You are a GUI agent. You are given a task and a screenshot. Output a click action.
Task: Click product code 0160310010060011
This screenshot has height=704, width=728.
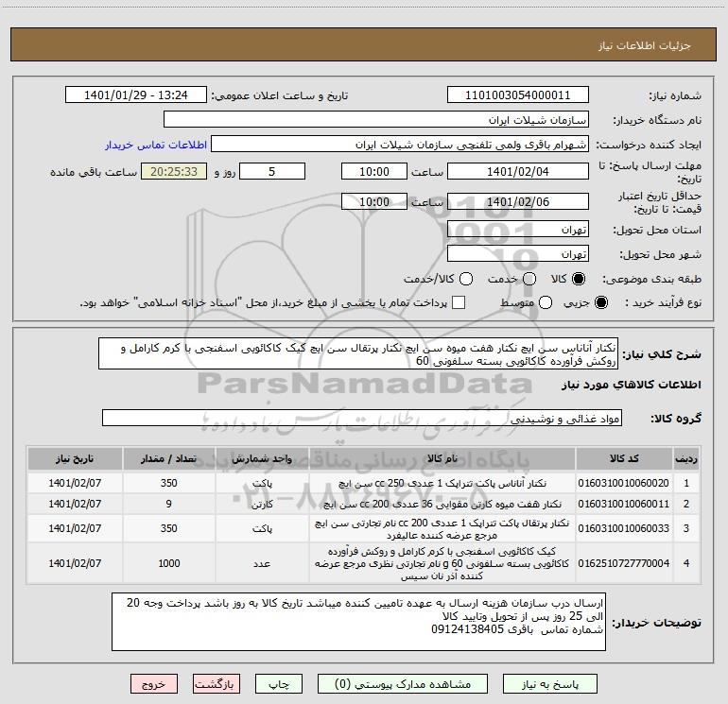(x=624, y=504)
